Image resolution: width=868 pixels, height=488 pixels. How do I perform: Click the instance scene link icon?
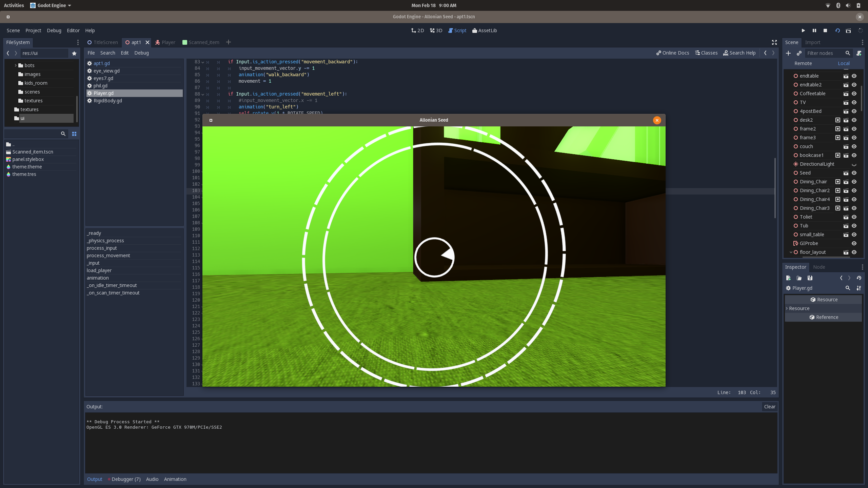click(799, 53)
